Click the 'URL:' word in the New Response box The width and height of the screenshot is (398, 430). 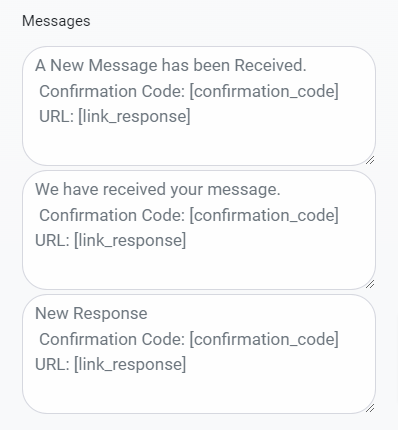click(52, 364)
